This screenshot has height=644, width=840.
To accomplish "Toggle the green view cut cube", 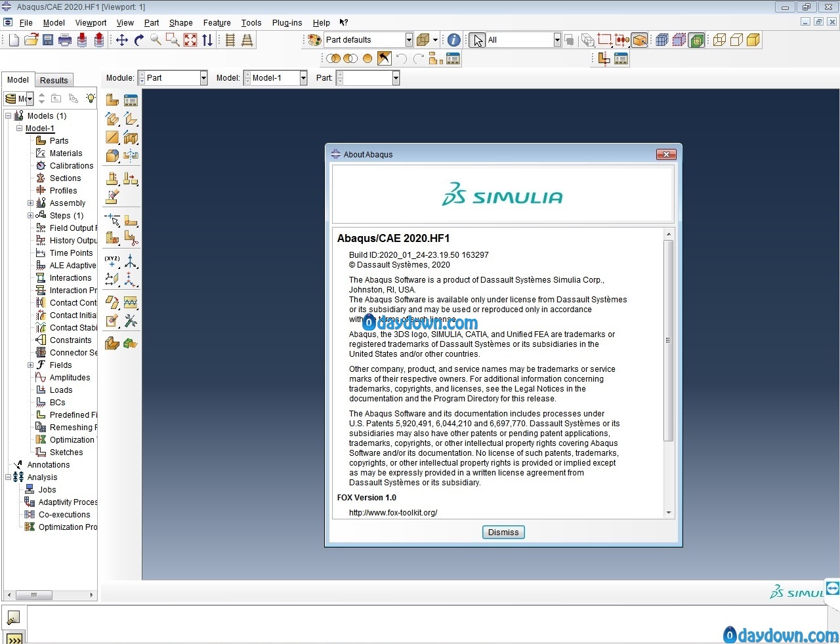I will pos(697,40).
